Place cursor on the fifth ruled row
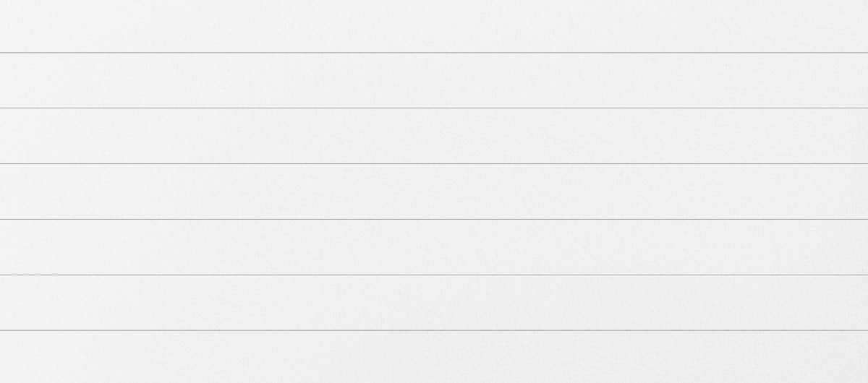This screenshot has width=868, height=383. pyautogui.click(x=434, y=247)
